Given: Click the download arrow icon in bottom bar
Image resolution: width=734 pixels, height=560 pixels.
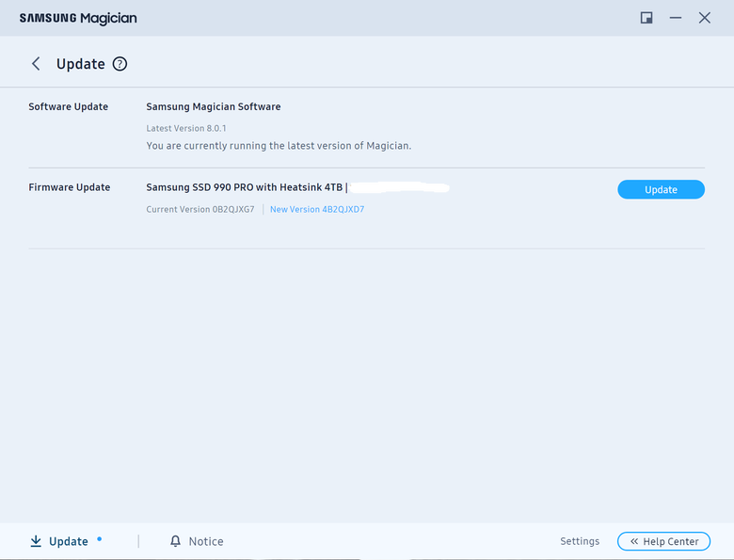Looking at the screenshot, I should point(36,541).
